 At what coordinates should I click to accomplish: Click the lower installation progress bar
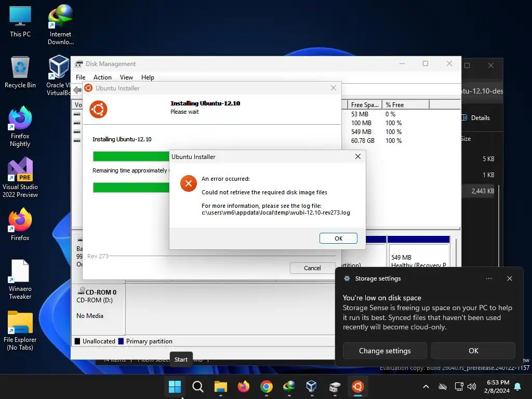pyautogui.click(x=131, y=188)
